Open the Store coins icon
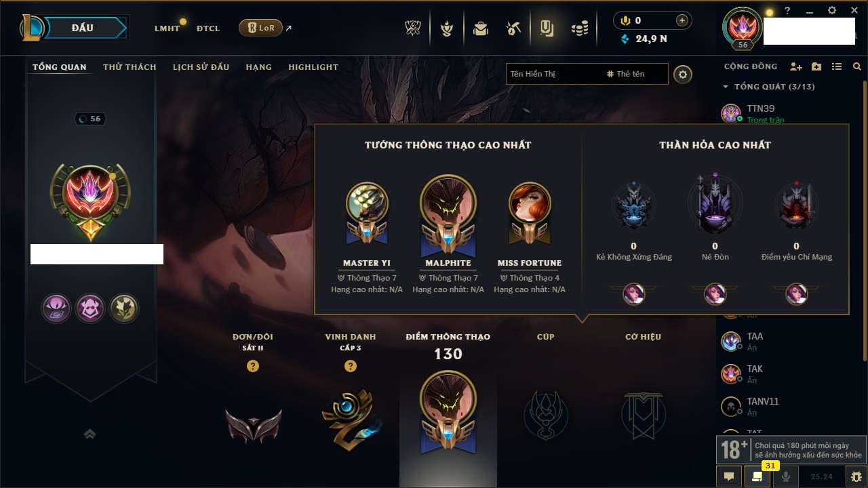The height and width of the screenshot is (488, 868). [x=579, y=28]
